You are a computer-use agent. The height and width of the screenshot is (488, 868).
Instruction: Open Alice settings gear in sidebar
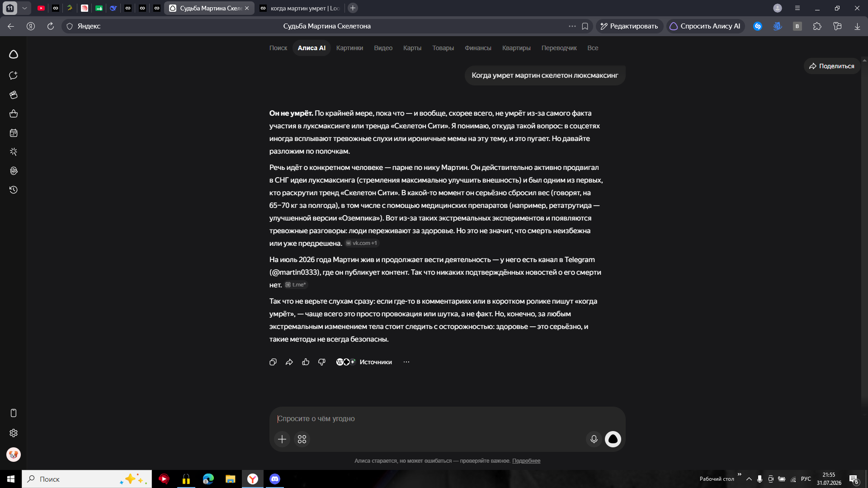click(x=14, y=433)
